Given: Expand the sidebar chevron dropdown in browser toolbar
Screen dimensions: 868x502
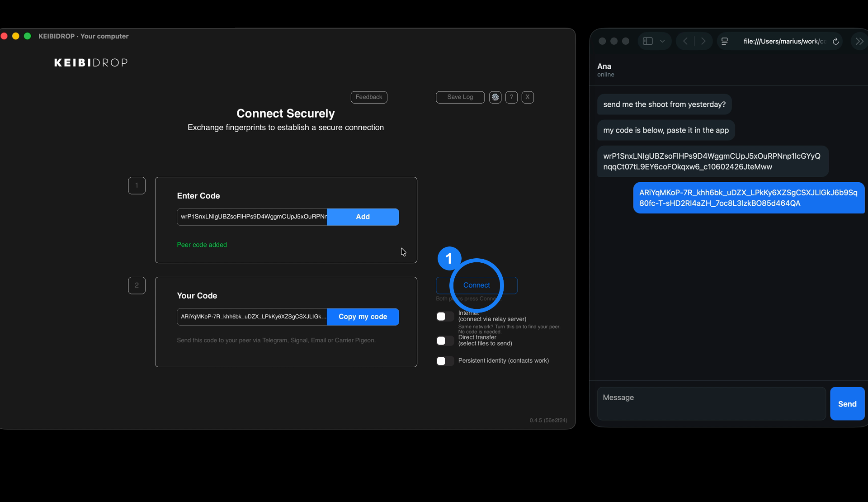Looking at the screenshot, I should (x=662, y=41).
